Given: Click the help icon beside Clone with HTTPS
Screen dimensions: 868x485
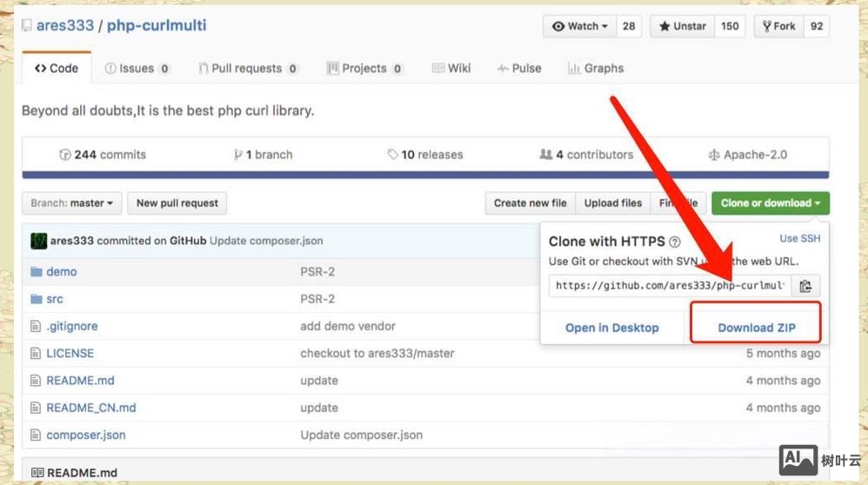Looking at the screenshot, I should [675, 242].
